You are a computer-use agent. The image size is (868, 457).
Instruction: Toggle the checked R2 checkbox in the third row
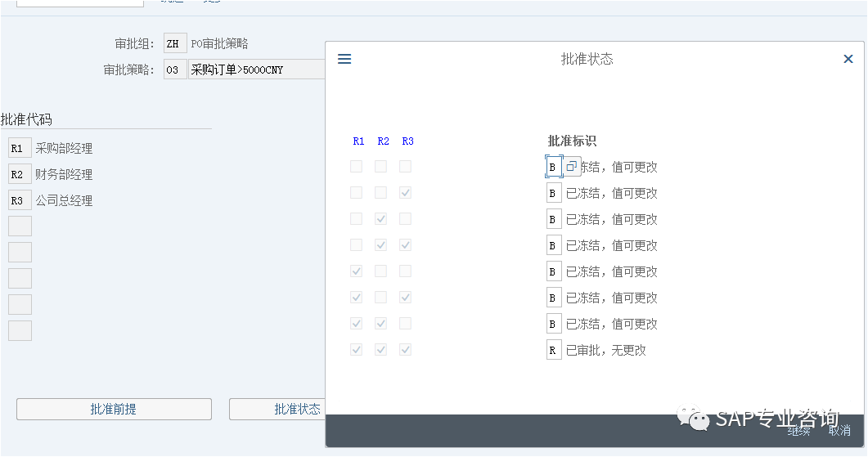click(x=381, y=218)
